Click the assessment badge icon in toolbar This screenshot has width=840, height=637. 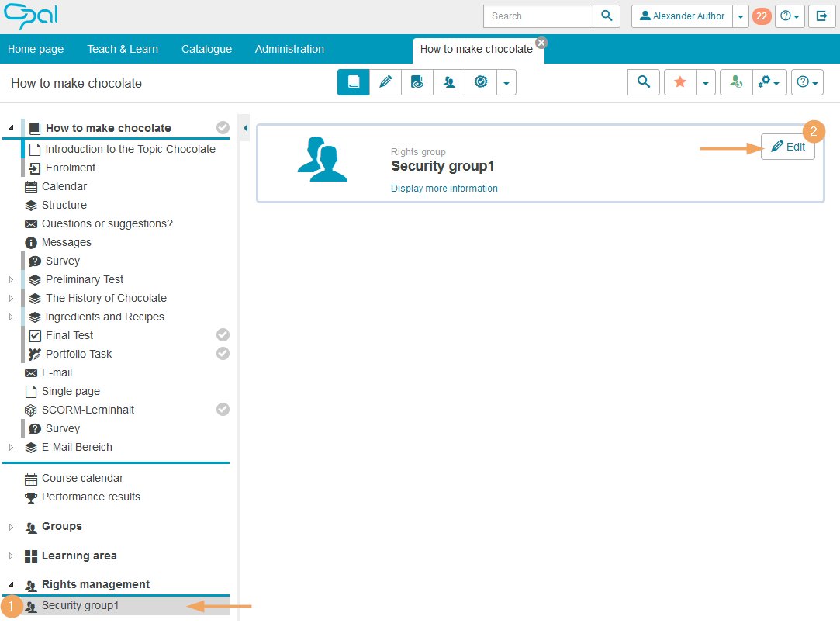pyautogui.click(x=481, y=82)
